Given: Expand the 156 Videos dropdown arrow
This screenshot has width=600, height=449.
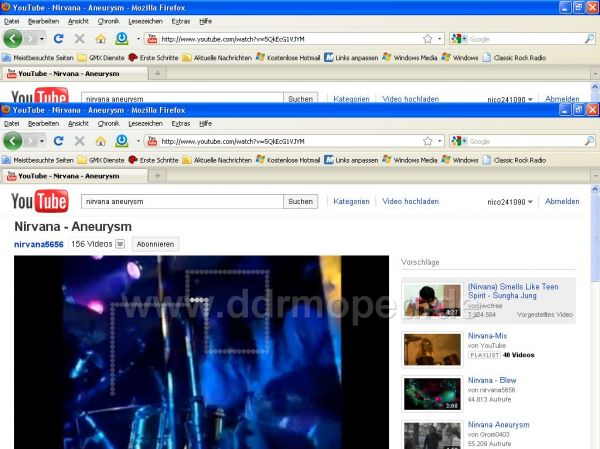Looking at the screenshot, I should click(120, 244).
